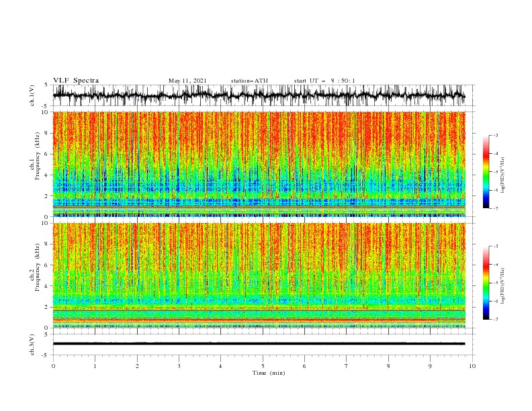Viewport: 532px width, 411px height.
Task: Click lower color scale label '-7'
Action: click(496, 320)
